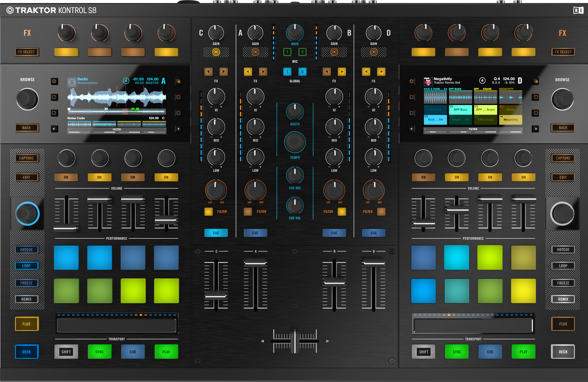
Task: Select left HOTCUE pad mode
Action: coord(27,250)
